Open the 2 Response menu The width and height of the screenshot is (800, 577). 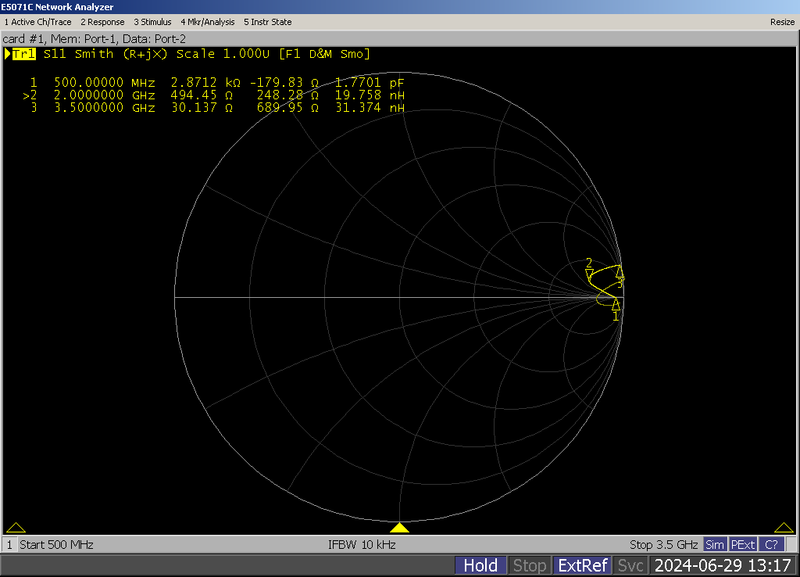pos(102,21)
